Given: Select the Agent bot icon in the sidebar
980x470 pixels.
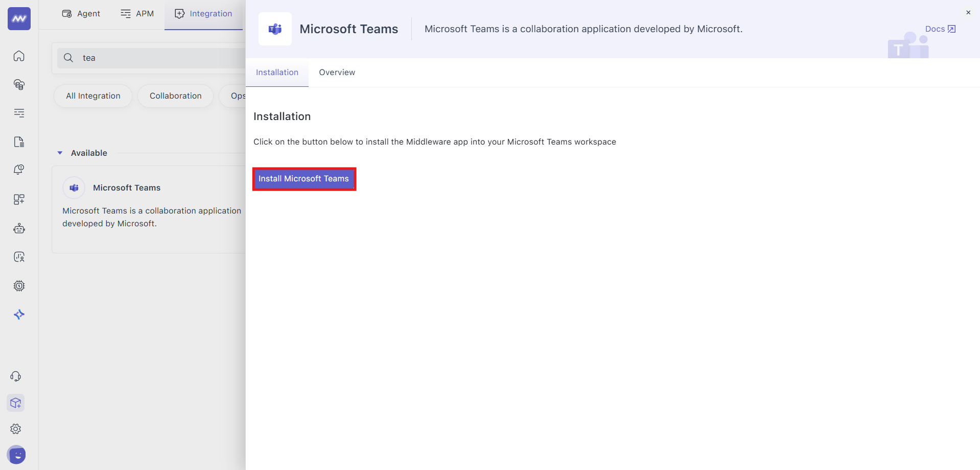Looking at the screenshot, I should (x=19, y=228).
